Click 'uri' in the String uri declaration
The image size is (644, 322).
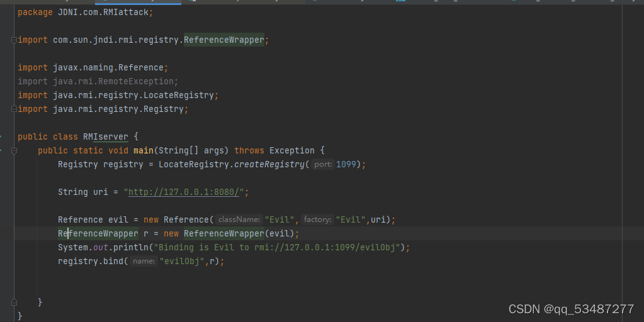point(101,192)
